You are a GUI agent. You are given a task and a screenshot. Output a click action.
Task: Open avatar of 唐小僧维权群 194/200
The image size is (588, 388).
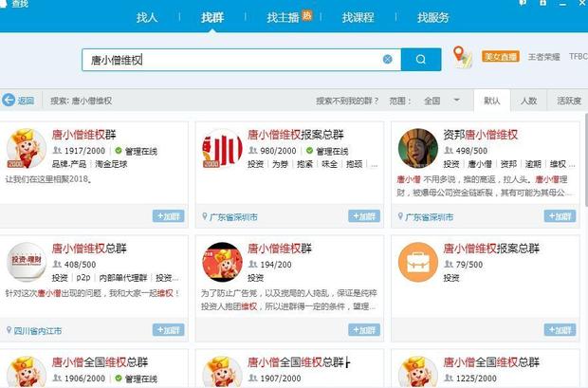[x=222, y=262]
